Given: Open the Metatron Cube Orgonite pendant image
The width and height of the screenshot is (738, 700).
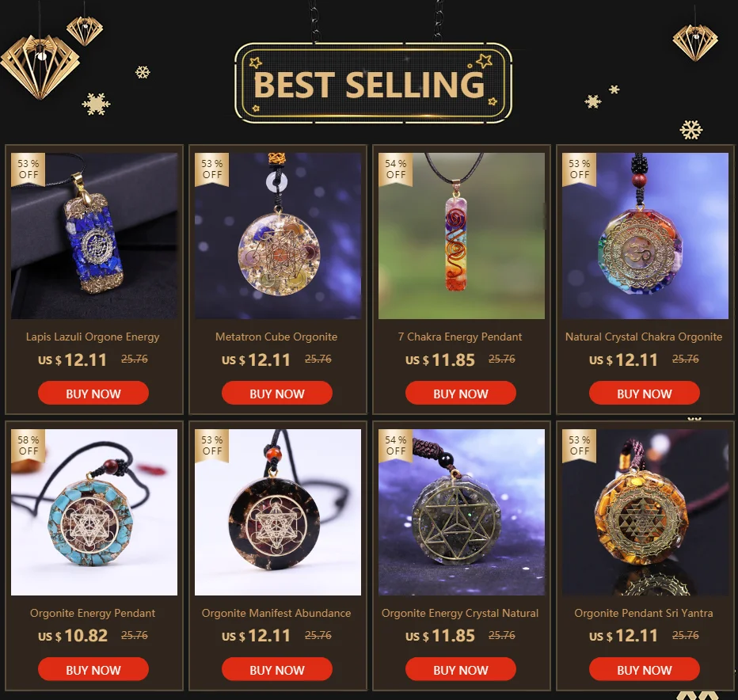Looking at the screenshot, I should pyautogui.click(x=278, y=236).
